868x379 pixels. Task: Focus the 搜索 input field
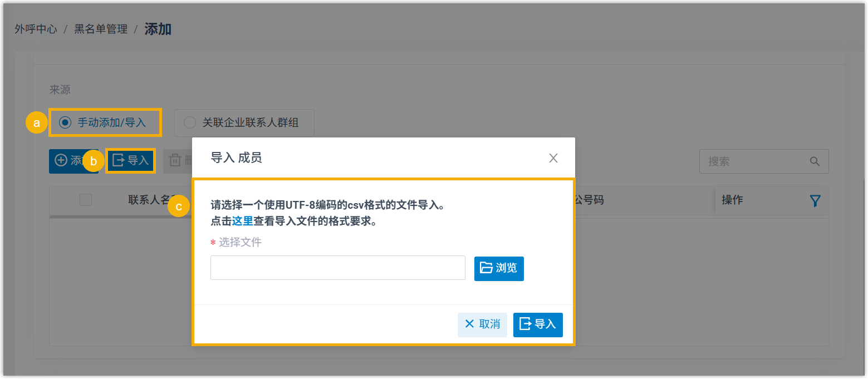[754, 161]
